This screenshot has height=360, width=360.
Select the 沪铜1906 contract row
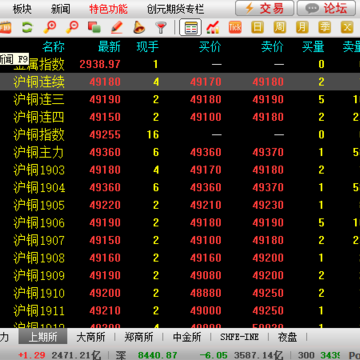(x=180, y=223)
